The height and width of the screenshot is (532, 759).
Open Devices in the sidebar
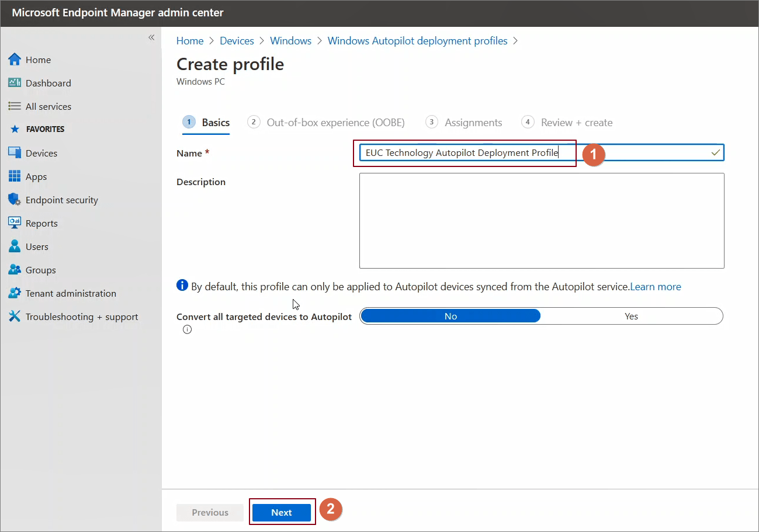[41, 153]
